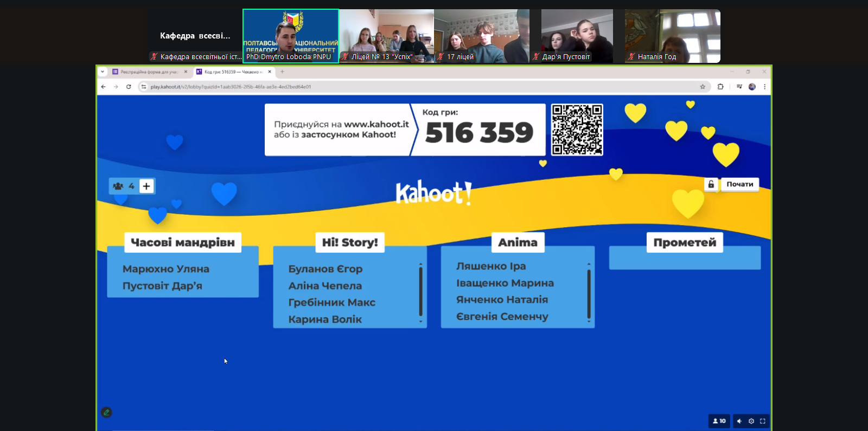This screenshot has width=868, height=431.
Task: Reload the Kahoot lobby page
Action: point(129,87)
